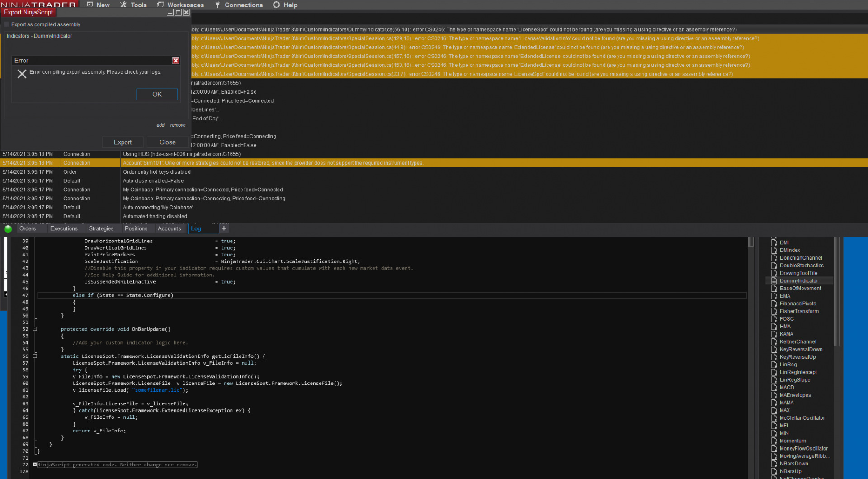This screenshot has height=479, width=868.
Task: Click the LinRegIntercept file icon
Action: click(x=774, y=373)
